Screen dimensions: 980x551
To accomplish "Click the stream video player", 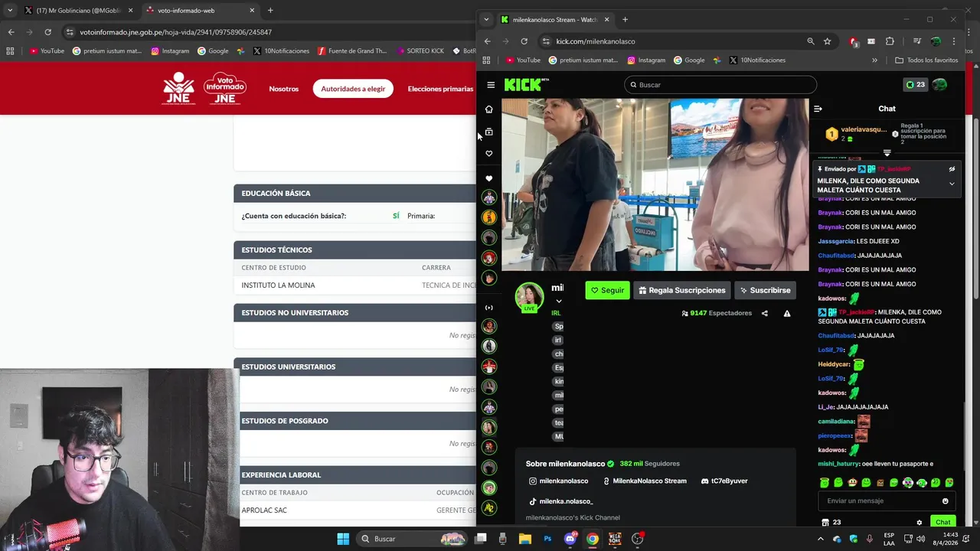I will pyautogui.click(x=655, y=184).
